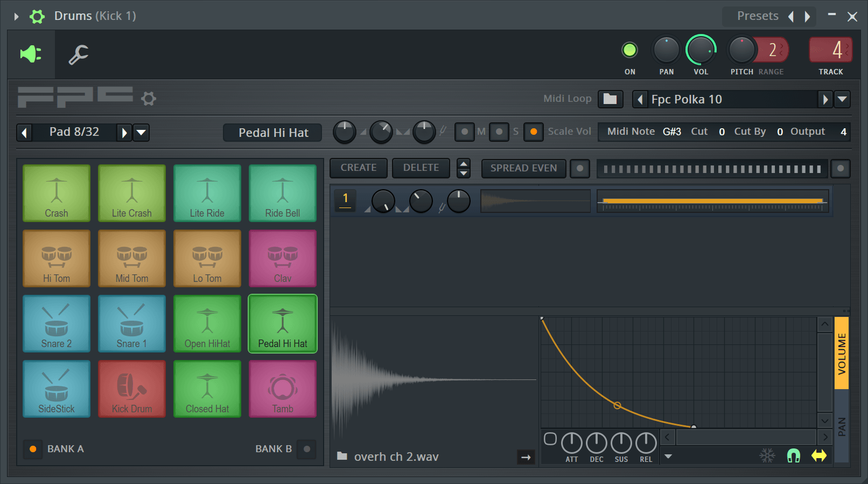Toggle the envelope enable checkbox
The height and width of the screenshot is (484, 868).
click(x=550, y=439)
